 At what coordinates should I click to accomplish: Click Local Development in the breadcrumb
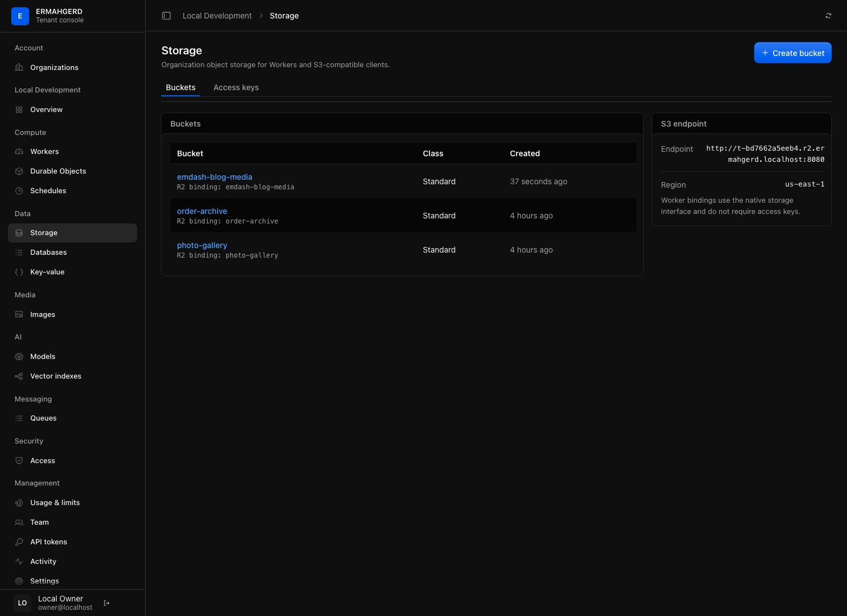tap(217, 16)
